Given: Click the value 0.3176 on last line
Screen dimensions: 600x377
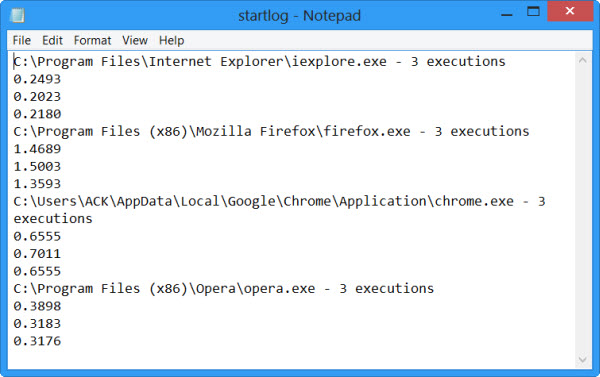Looking at the screenshot, I should click(37, 341).
